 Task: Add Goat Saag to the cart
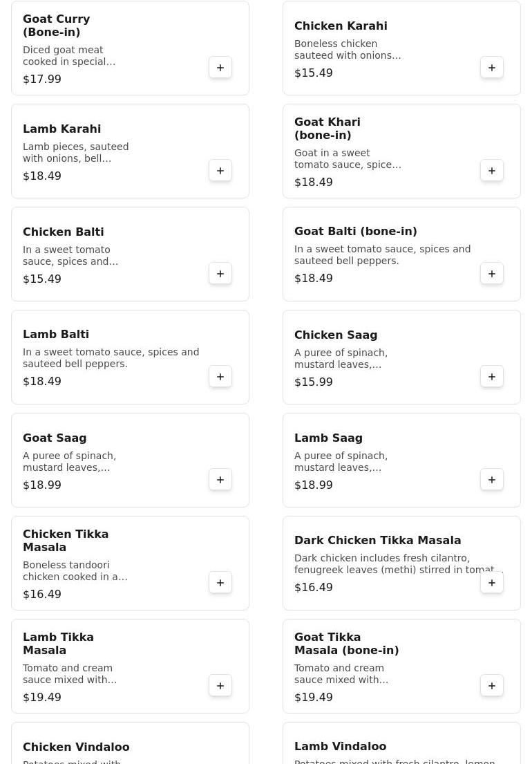point(220,480)
